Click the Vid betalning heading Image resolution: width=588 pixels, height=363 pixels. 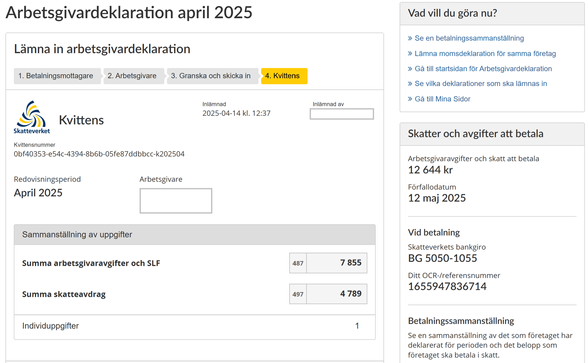pos(434,232)
